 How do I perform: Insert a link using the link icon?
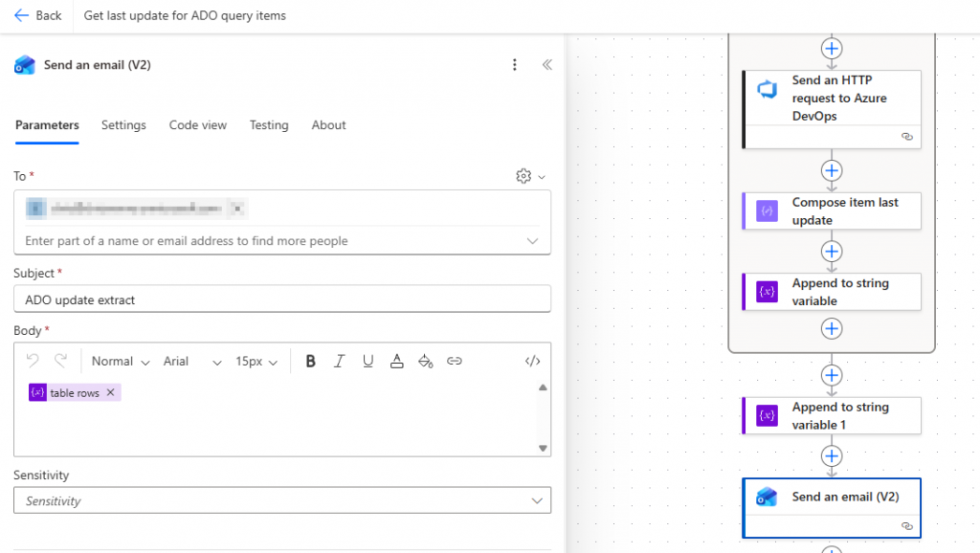coord(455,362)
